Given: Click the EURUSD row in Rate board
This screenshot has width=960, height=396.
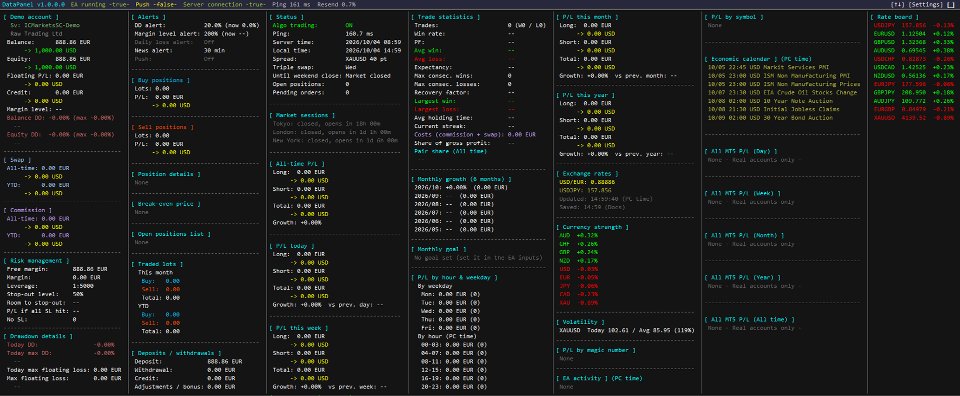Looking at the screenshot, I should [915, 34].
